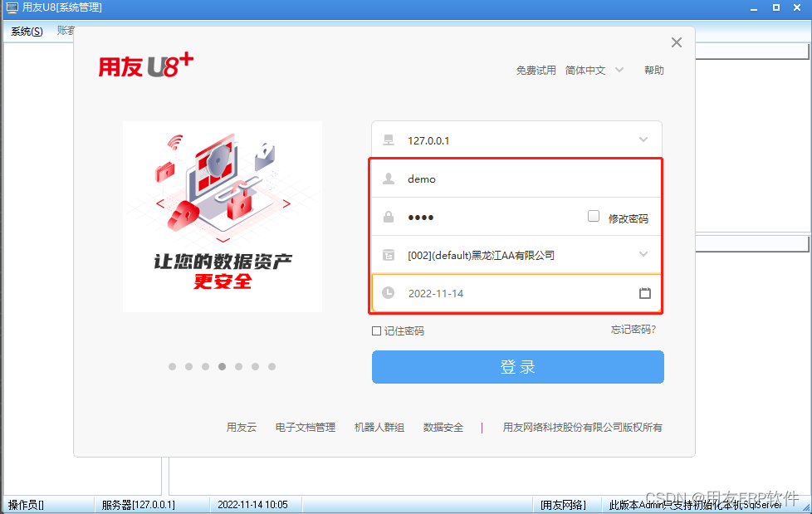Viewport: 812px width, 514px height.
Task: Select the fourth highlighted carousel dot
Action: pos(223,367)
